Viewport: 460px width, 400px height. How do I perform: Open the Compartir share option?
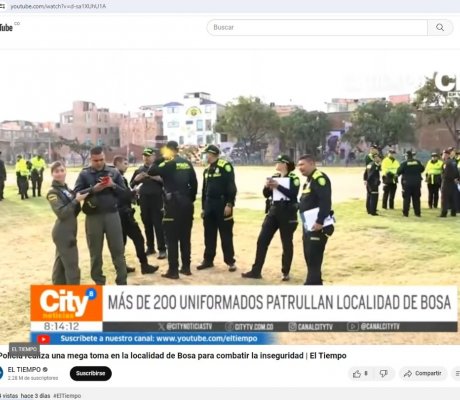click(422, 374)
